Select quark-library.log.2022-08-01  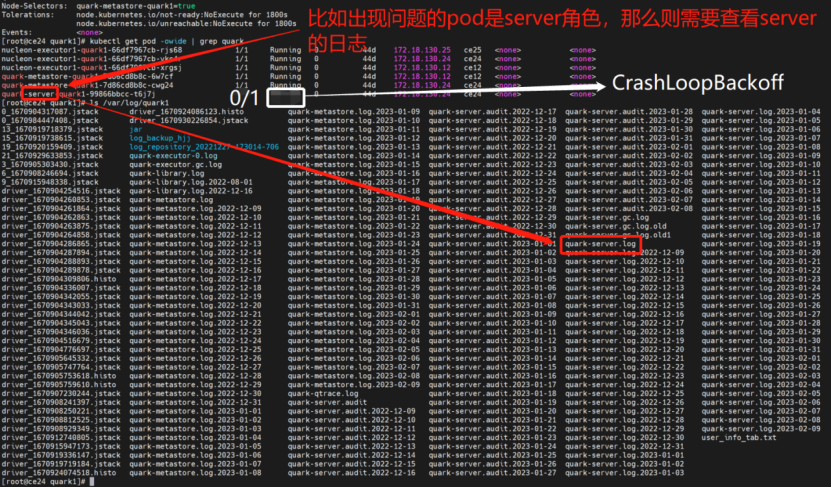tap(191, 182)
